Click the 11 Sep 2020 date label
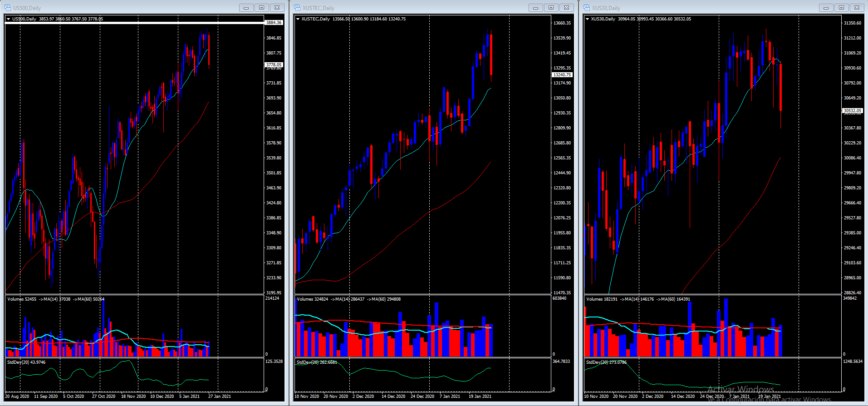This screenshot has height=406, width=868. (46, 396)
